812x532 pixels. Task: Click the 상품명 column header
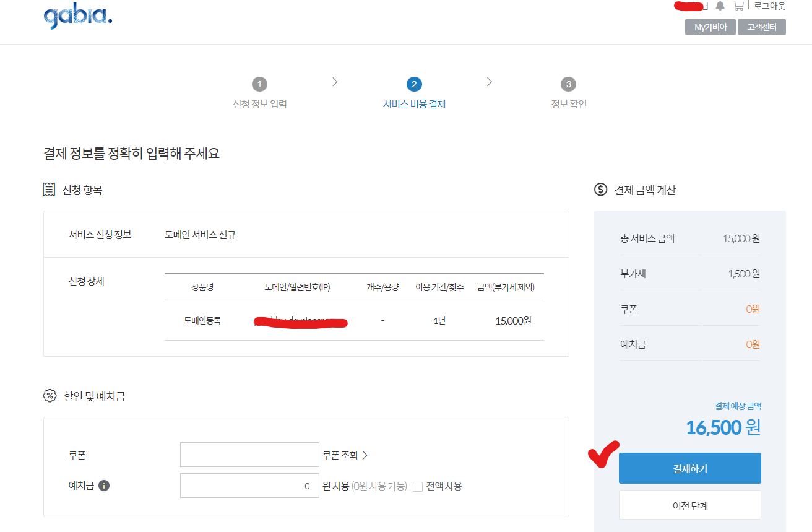coord(202,287)
